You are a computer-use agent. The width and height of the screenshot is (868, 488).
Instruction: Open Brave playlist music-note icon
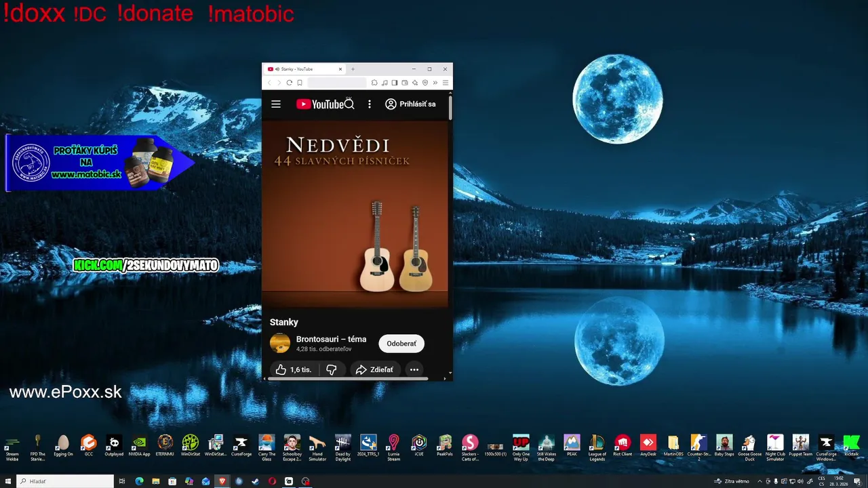point(384,83)
